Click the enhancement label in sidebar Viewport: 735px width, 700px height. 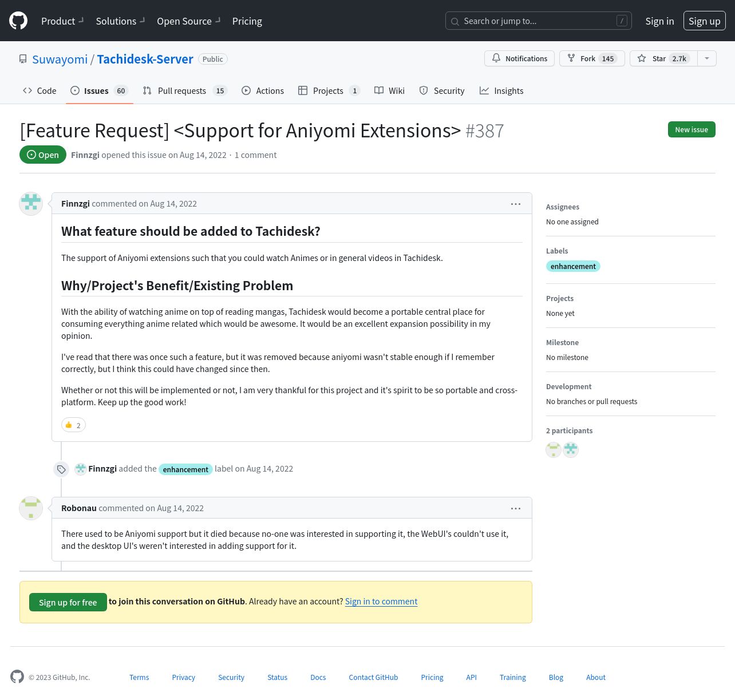coord(573,266)
